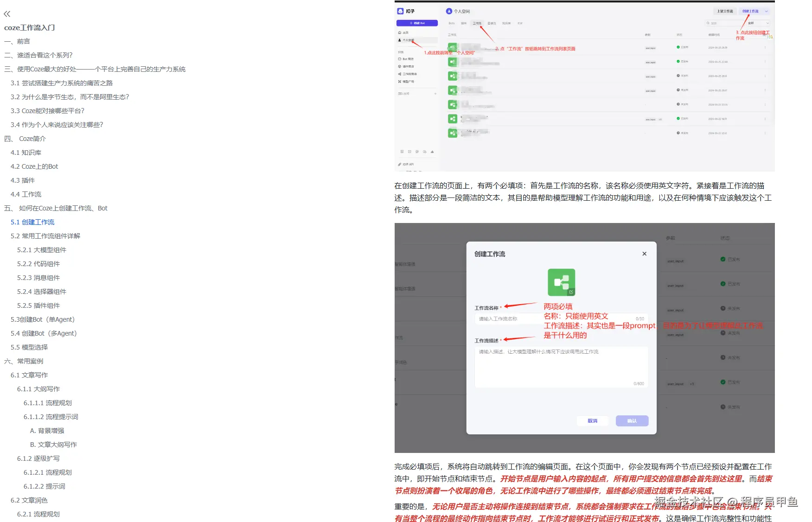Open '5.2.5 插件组件'

[x=38, y=306]
